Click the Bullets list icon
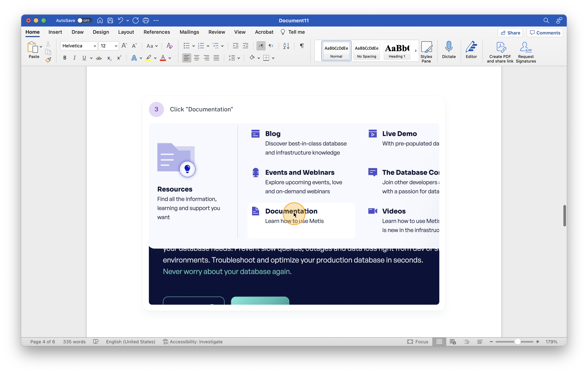Screen dimensions: 588x374 point(187,46)
